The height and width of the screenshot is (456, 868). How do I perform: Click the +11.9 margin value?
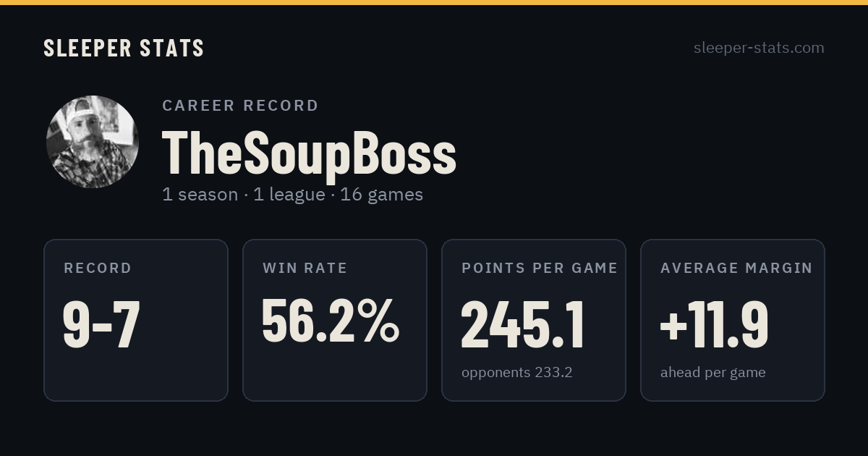coord(714,324)
